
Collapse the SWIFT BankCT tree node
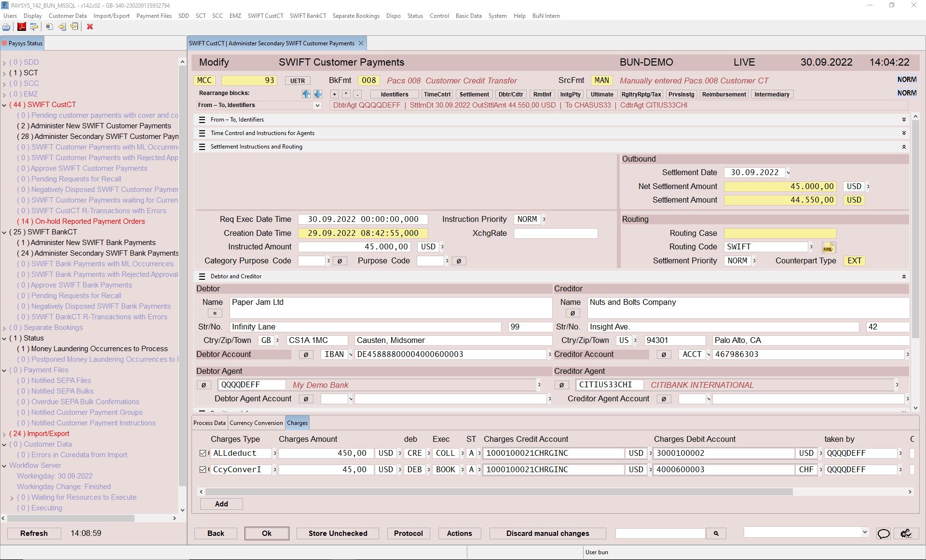(x=4, y=232)
